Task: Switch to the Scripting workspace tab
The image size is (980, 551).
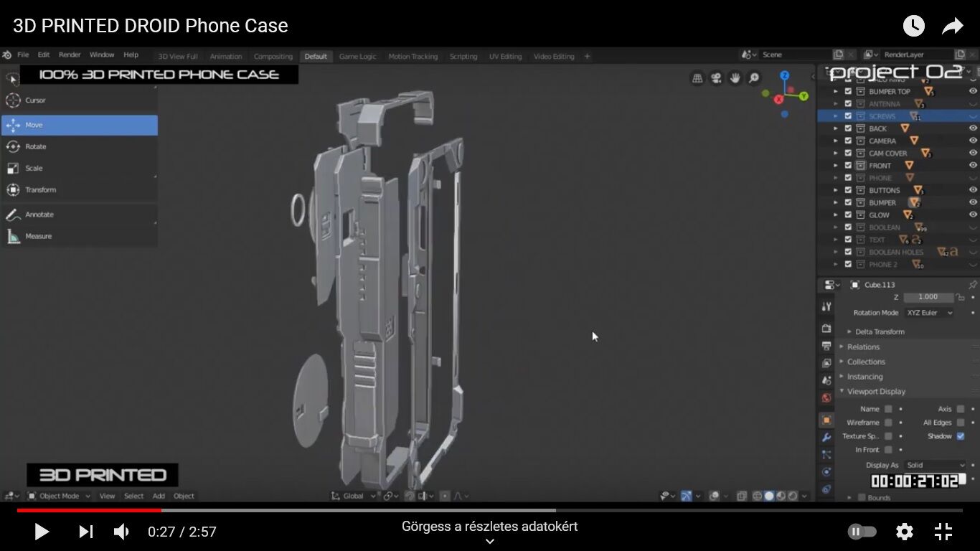Action: click(463, 57)
